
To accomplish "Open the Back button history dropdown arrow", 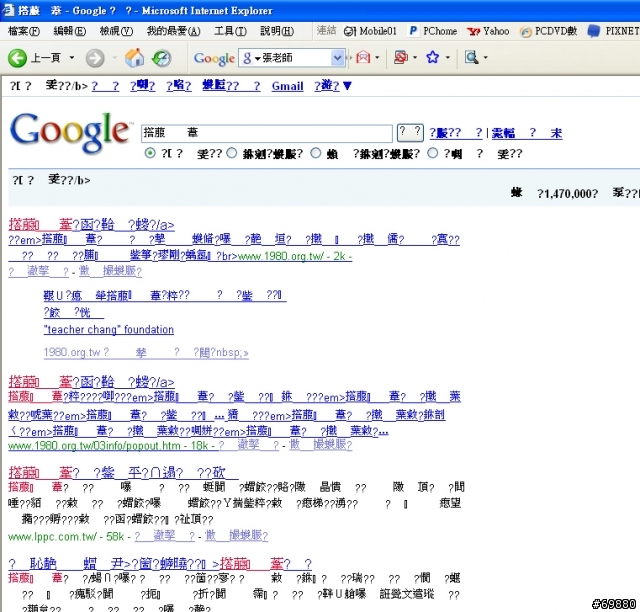I will [72, 58].
